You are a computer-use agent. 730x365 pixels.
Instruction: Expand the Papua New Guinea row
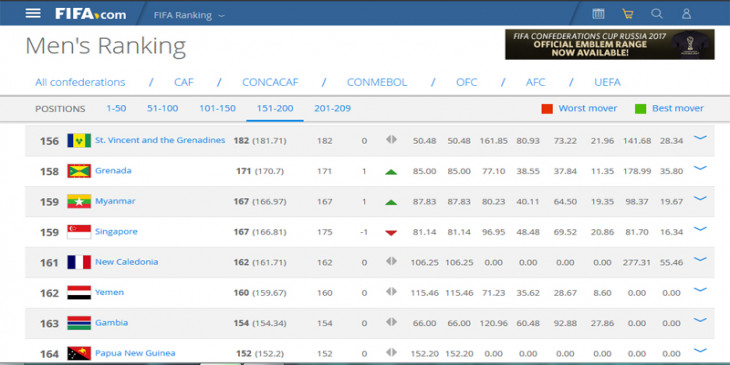coord(700,350)
